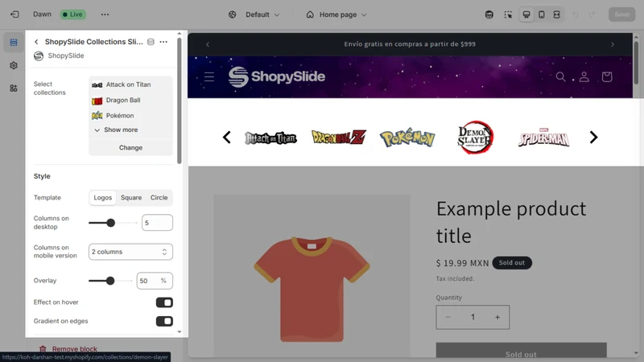Select the Circle template option
This screenshot has height=362, width=644.
coord(159,197)
